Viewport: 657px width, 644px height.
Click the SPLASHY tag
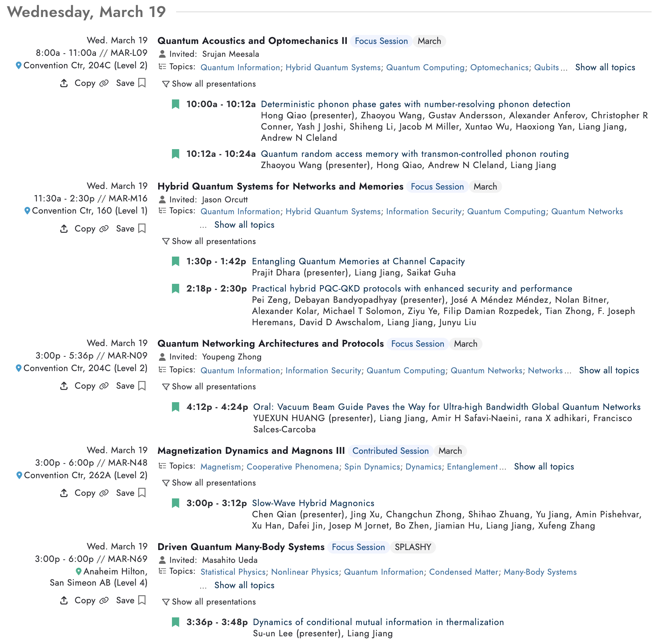pyautogui.click(x=413, y=547)
